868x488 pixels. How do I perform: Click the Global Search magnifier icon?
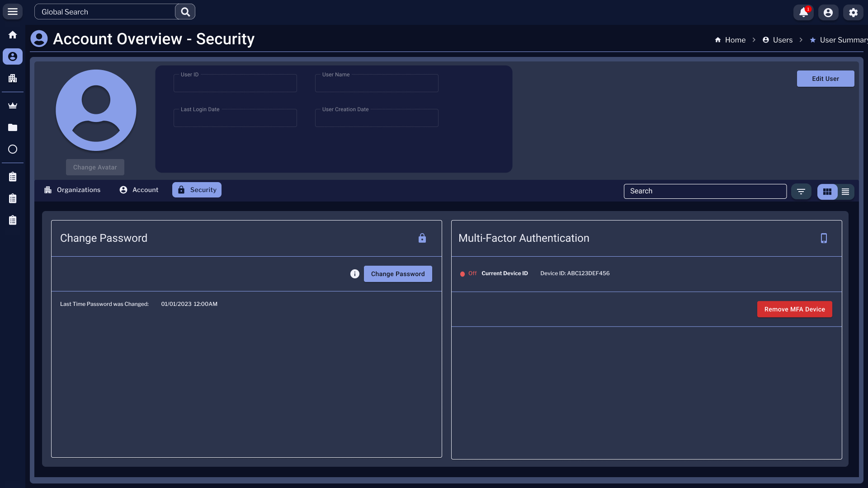185,12
